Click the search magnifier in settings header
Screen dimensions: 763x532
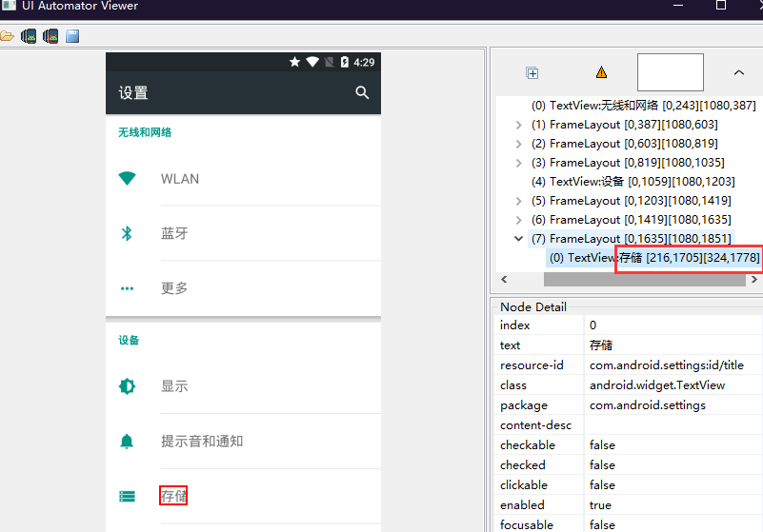[x=362, y=92]
